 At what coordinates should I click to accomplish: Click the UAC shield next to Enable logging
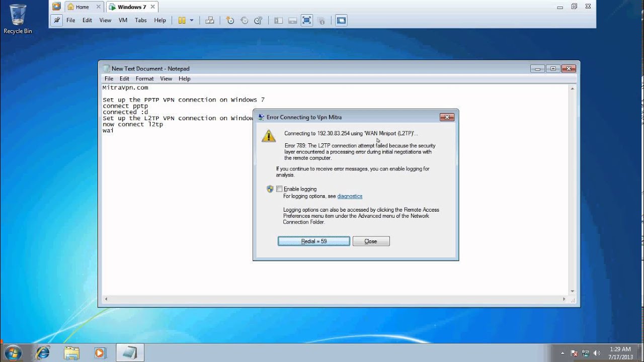click(270, 189)
